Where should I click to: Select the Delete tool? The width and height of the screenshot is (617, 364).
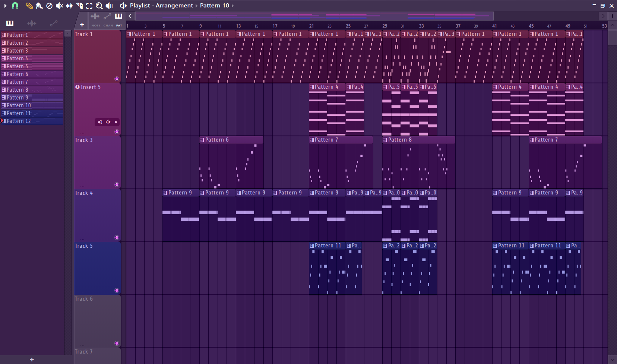(x=50, y=6)
